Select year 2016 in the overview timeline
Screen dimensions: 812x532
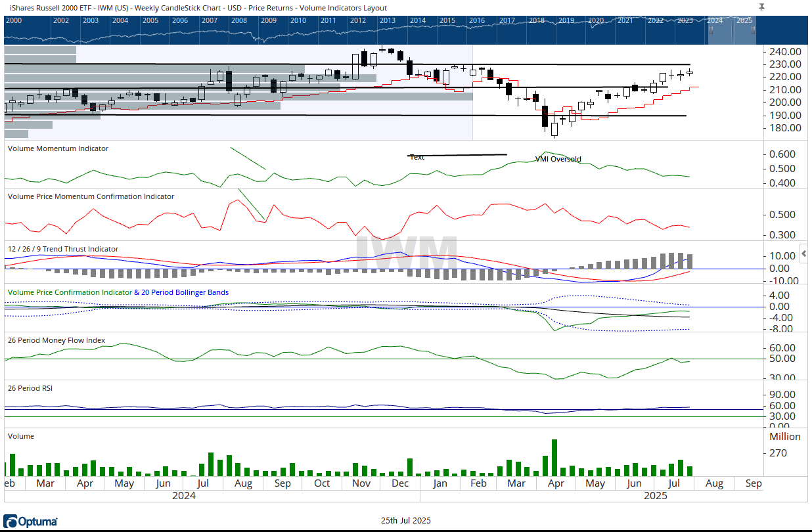[x=476, y=20]
